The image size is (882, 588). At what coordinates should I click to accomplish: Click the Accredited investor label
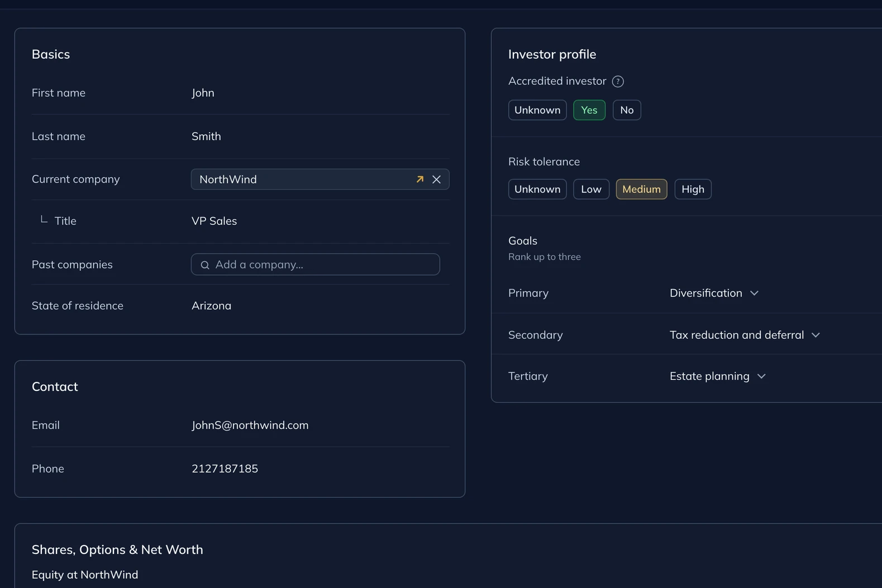pyautogui.click(x=557, y=81)
